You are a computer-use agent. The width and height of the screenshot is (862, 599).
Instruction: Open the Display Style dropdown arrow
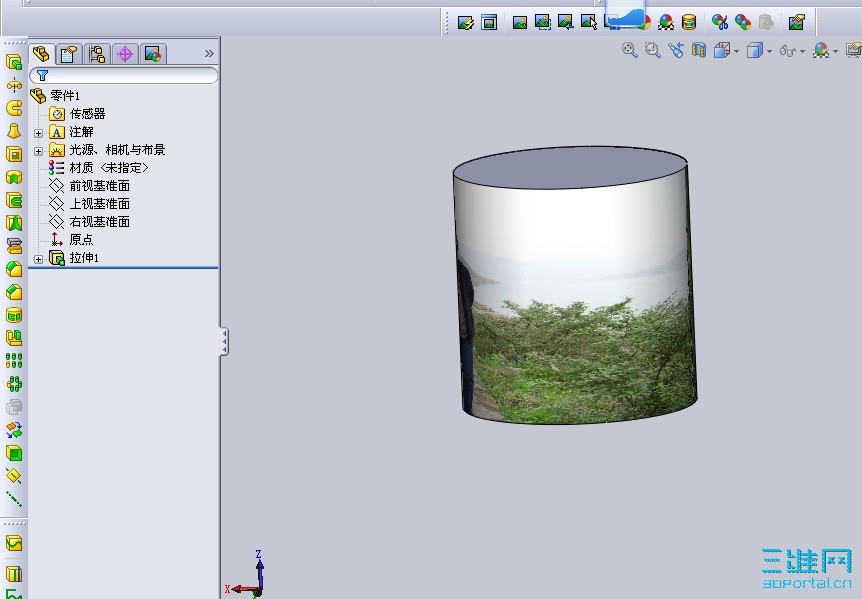(770, 52)
